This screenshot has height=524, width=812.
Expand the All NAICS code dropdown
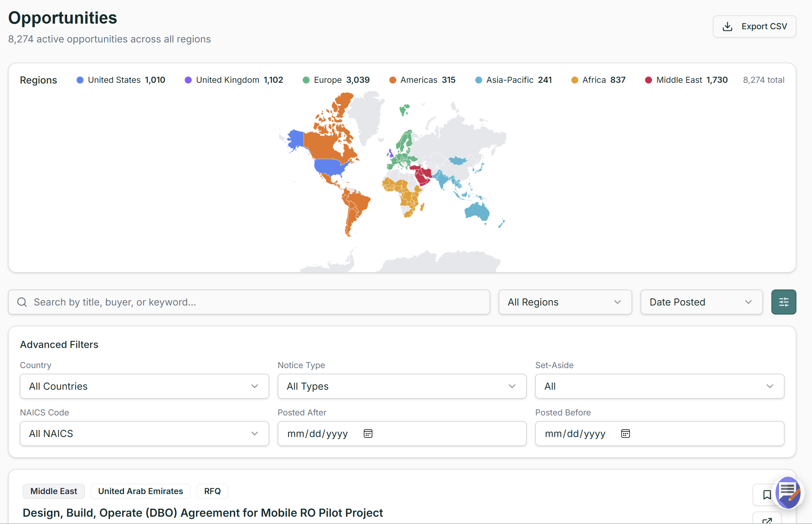pos(144,434)
